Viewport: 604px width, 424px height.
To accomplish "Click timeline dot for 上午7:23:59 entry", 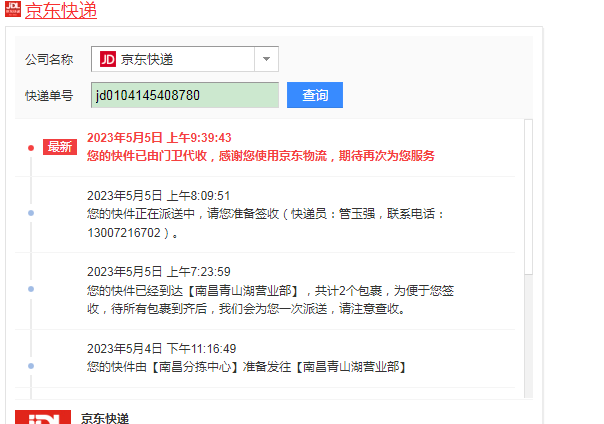I will [x=31, y=289].
